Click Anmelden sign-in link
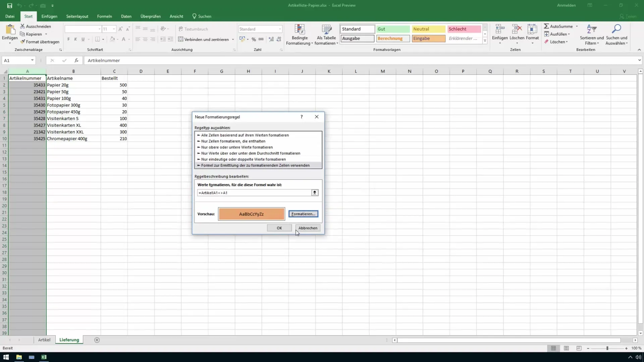This screenshot has height=362, width=644. [566, 5]
